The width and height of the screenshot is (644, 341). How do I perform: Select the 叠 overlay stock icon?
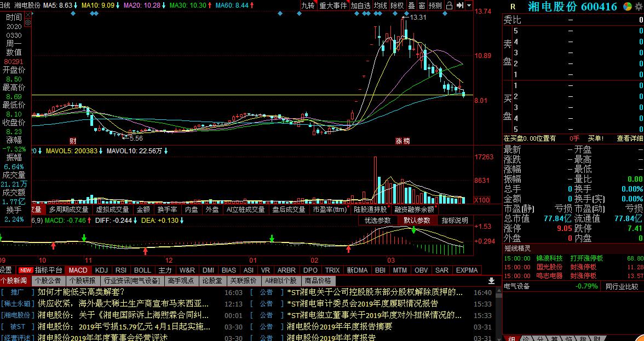click(412, 6)
